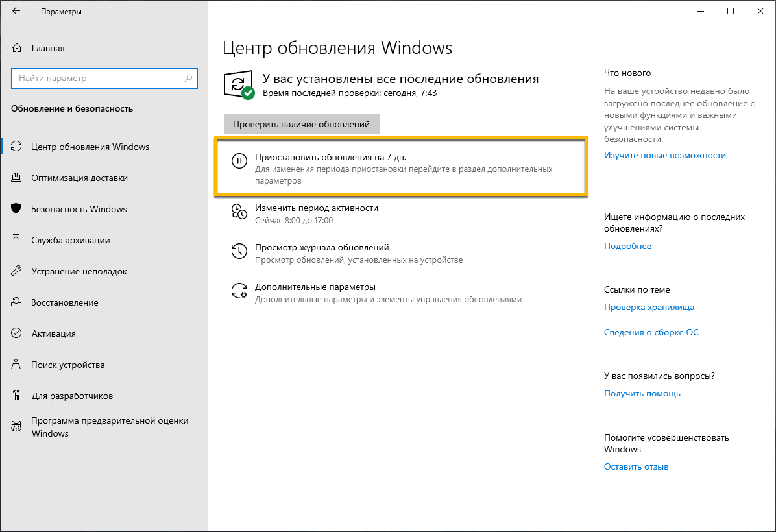Click the clock icon for Изменить период активности

pyautogui.click(x=239, y=211)
